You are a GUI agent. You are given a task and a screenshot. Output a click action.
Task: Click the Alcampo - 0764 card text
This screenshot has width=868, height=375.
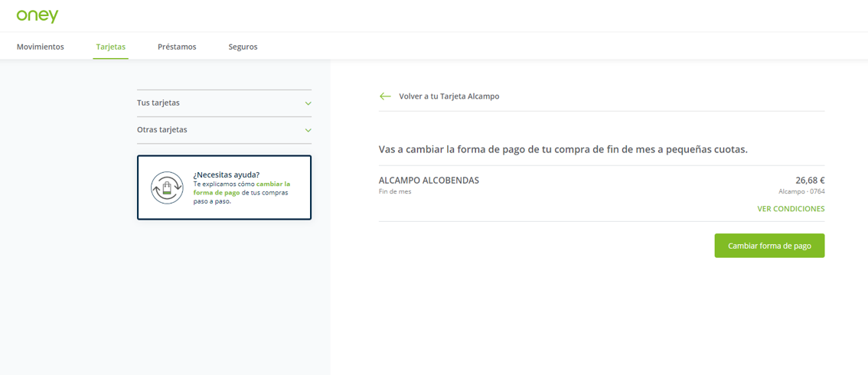coord(801,191)
